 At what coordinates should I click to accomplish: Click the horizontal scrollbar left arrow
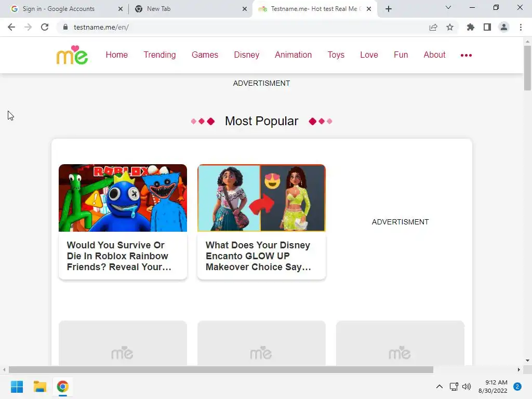[4, 369]
